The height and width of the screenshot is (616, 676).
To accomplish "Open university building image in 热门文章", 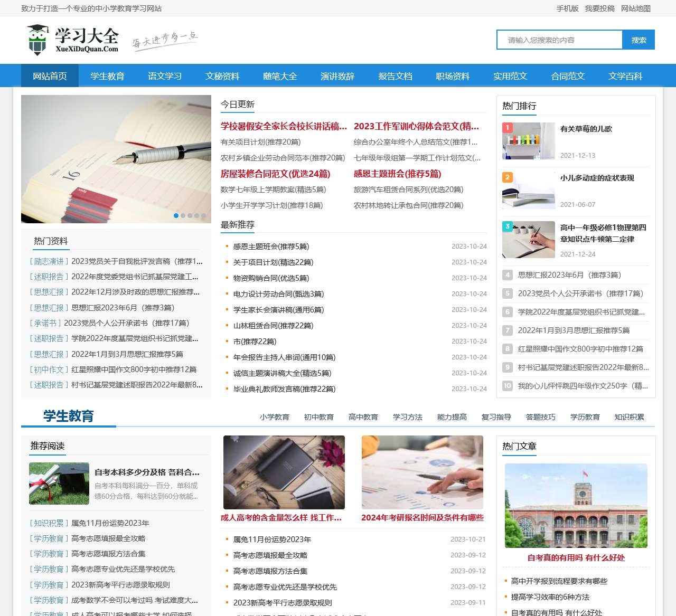I will [x=576, y=506].
